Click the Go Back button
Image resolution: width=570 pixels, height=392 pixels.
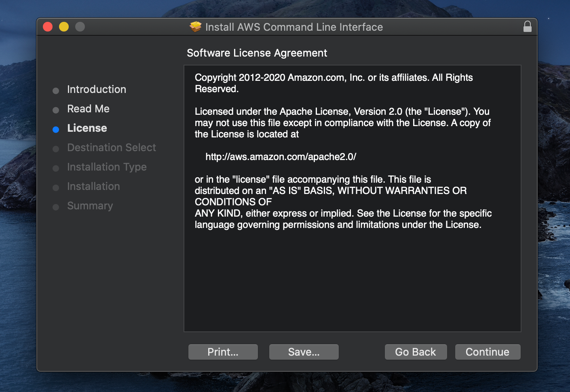(416, 352)
